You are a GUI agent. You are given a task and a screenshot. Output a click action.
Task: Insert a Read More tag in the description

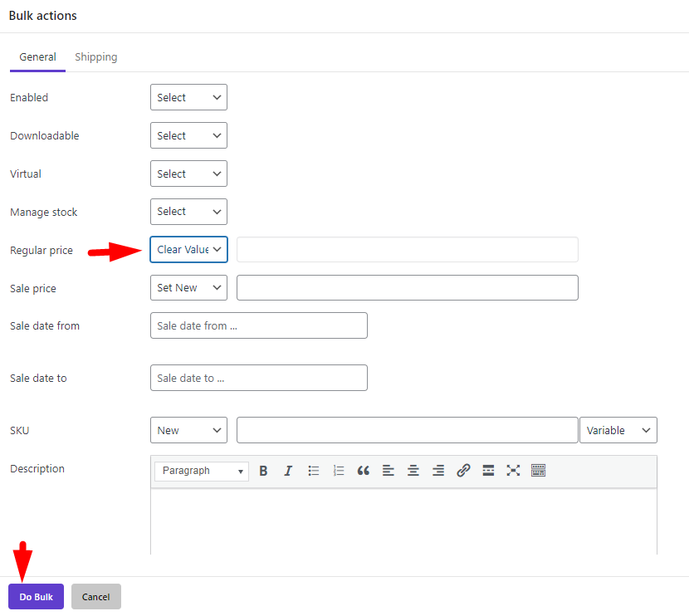pyautogui.click(x=487, y=471)
